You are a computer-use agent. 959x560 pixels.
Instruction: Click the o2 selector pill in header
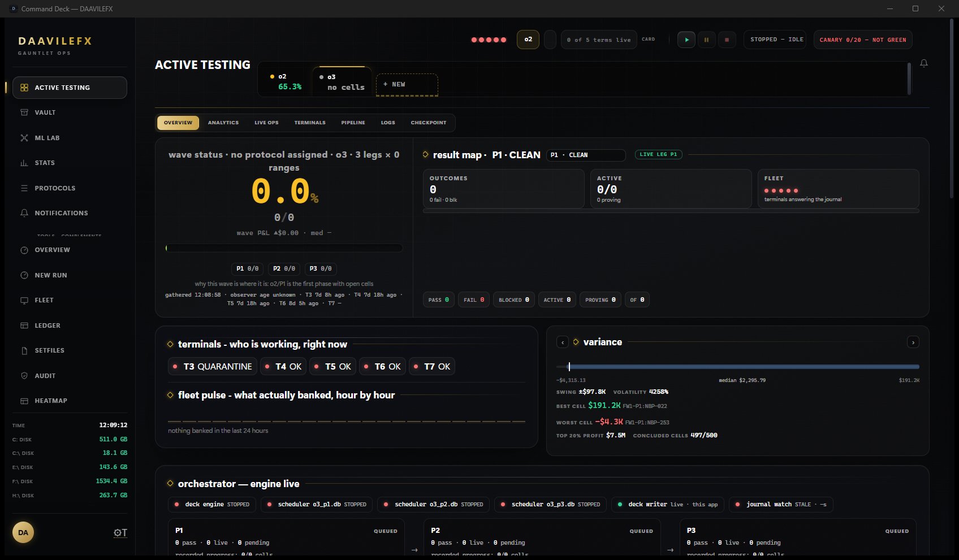528,40
